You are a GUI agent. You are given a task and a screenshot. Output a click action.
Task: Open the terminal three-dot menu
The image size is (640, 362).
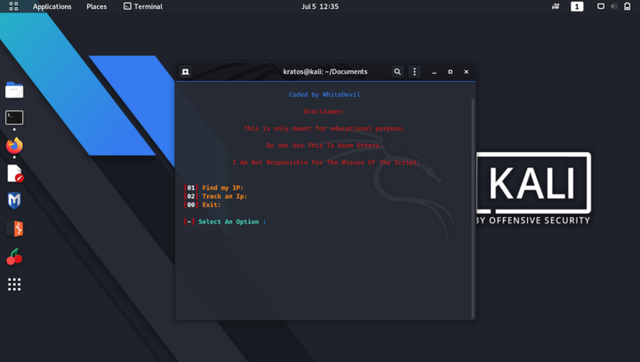414,72
